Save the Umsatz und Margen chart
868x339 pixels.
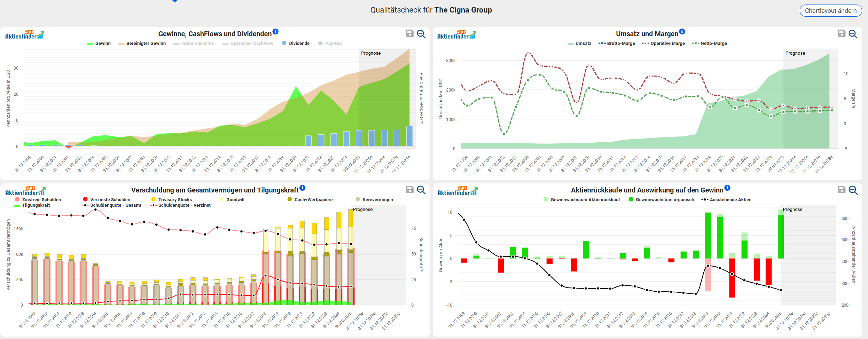[842, 33]
